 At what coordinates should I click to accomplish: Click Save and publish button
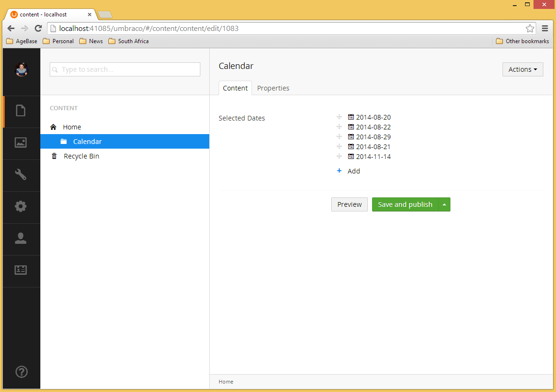click(x=405, y=204)
